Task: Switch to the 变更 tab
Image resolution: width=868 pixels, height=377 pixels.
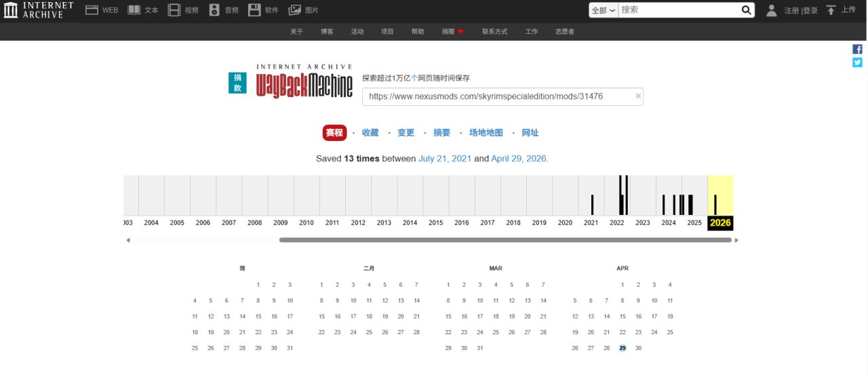Action: (406, 133)
